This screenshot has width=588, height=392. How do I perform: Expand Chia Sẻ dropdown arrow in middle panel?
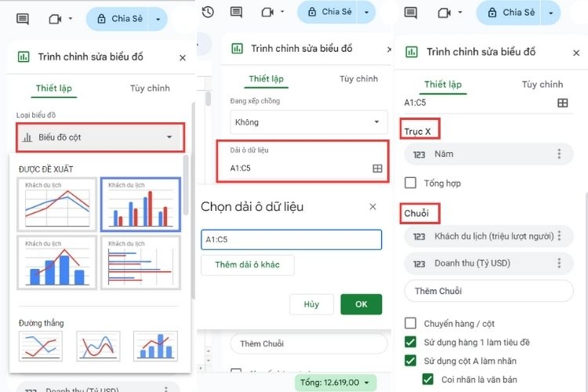(x=367, y=12)
